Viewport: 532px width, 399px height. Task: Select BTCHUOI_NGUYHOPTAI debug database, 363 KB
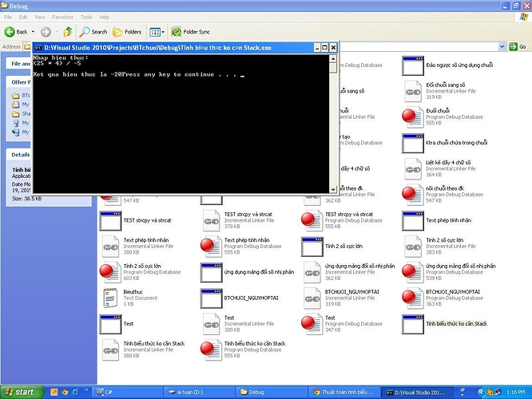[x=411, y=298]
